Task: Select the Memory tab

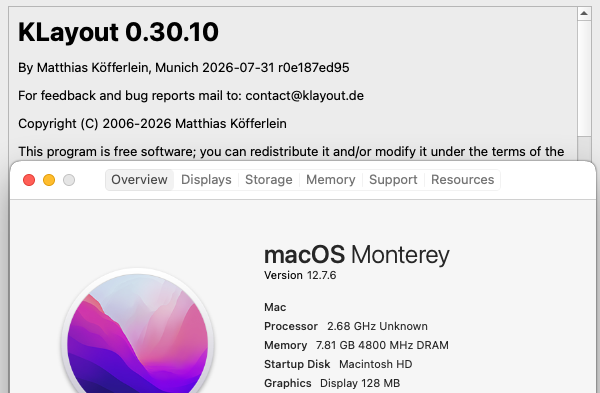Action: click(331, 179)
